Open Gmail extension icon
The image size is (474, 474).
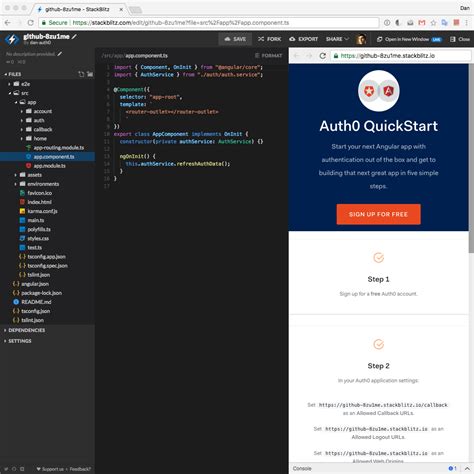(422, 23)
